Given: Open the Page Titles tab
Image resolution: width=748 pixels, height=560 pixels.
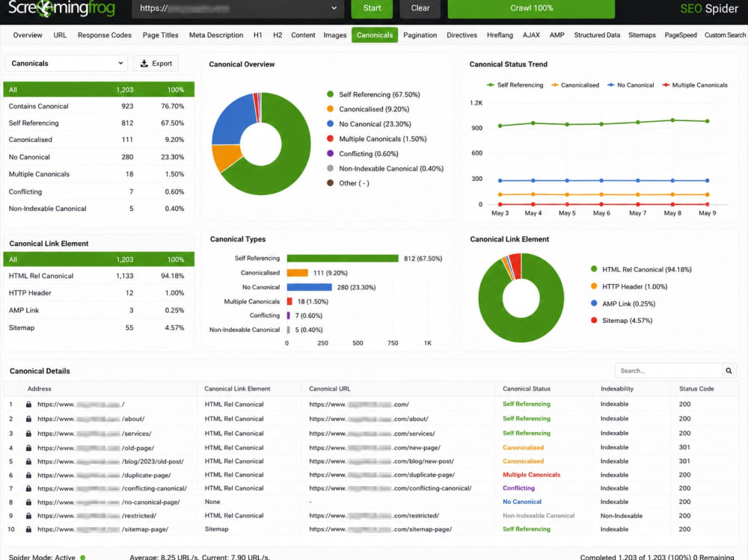Looking at the screenshot, I should 160,35.
